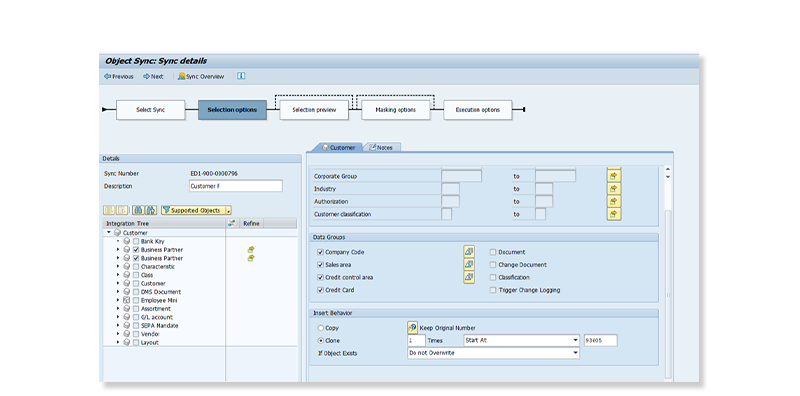Image resolution: width=800 pixels, height=396 pixels.
Task: Click the Layout object icon in tree
Action: click(127, 342)
